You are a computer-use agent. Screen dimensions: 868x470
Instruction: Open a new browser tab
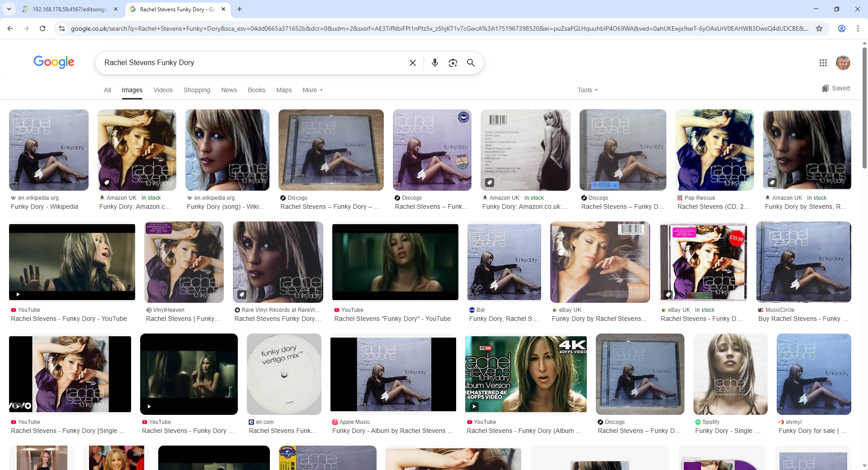tap(240, 9)
